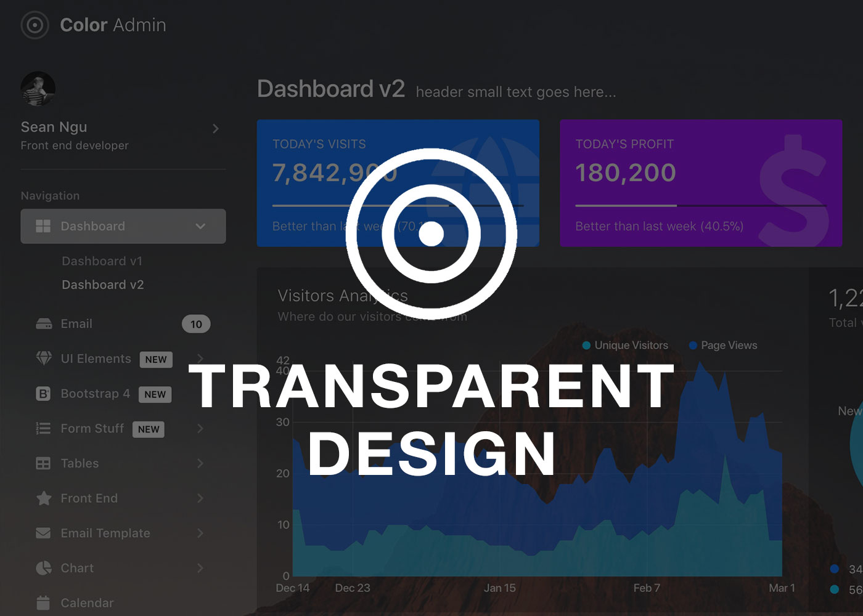
Task: Click the UI Elements diamond icon
Action: pyautogui.click(x=44, y=359)
